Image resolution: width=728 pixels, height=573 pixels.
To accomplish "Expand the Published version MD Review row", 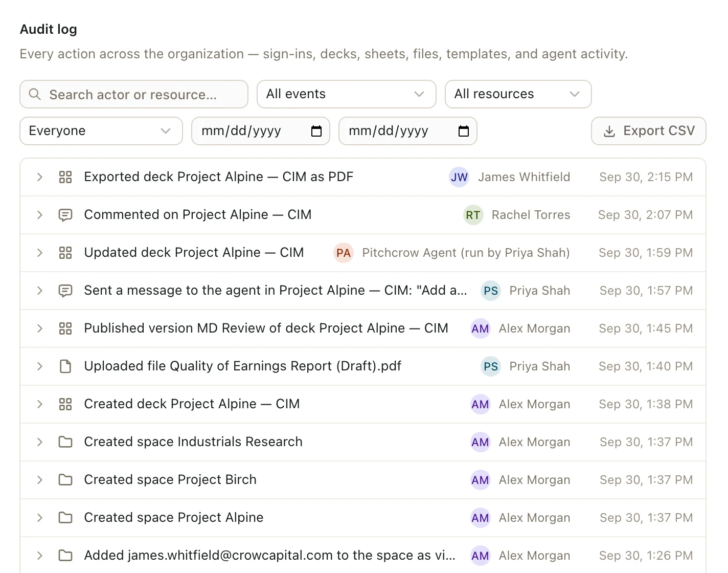I will tap(40, 328).
